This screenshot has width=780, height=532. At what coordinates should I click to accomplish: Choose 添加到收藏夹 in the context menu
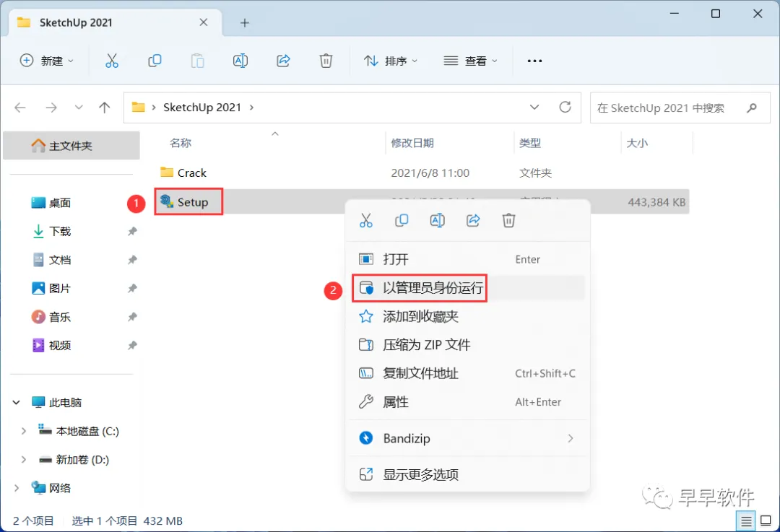tap(467, 316)
